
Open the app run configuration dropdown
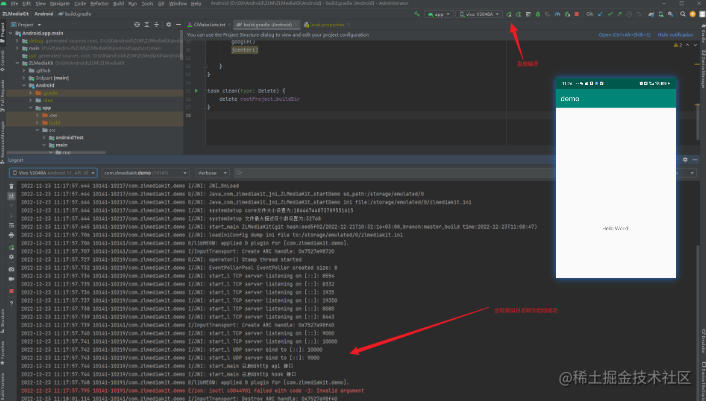[x=439, y=14]
